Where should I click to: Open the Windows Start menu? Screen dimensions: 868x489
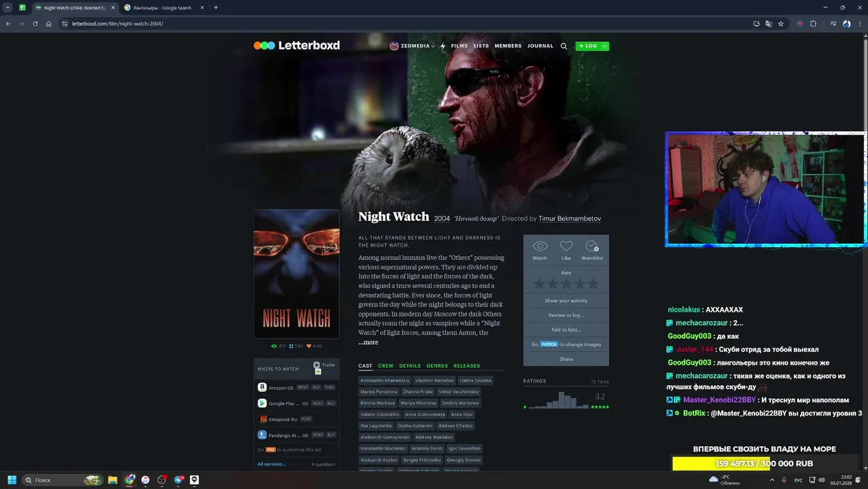click(12, 479)
